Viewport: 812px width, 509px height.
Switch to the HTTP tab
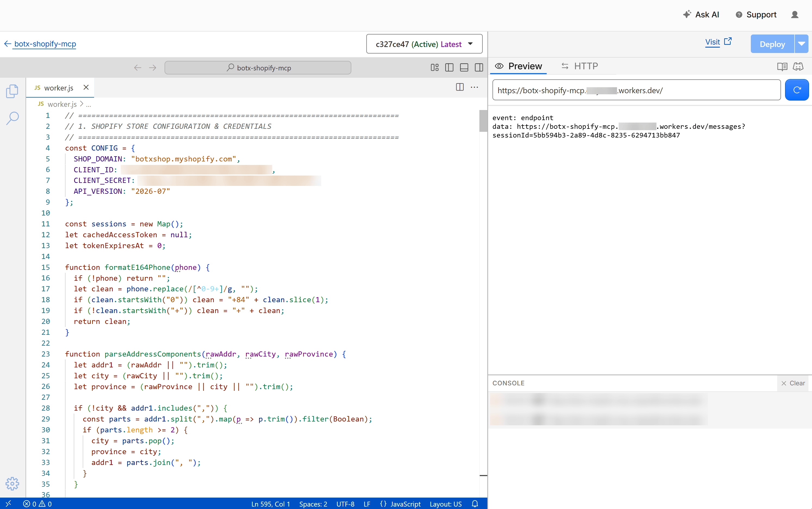(579, 66)
